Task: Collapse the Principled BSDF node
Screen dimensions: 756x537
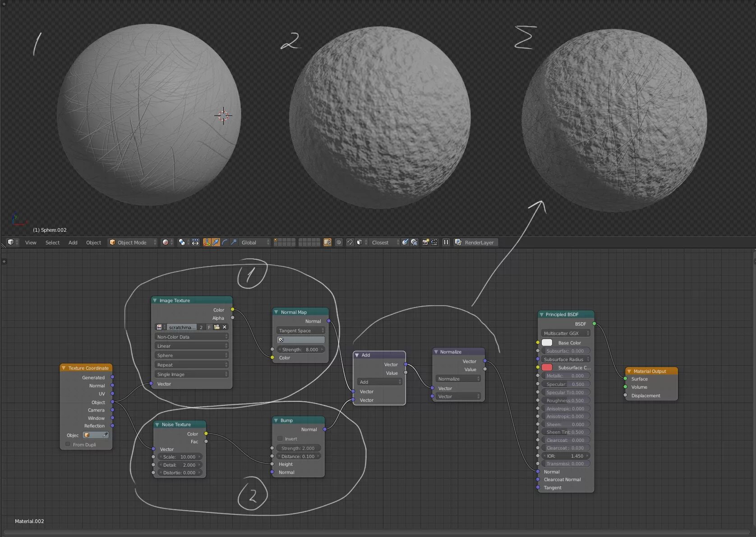Action: pyautogui.click(x=541, y=314)
